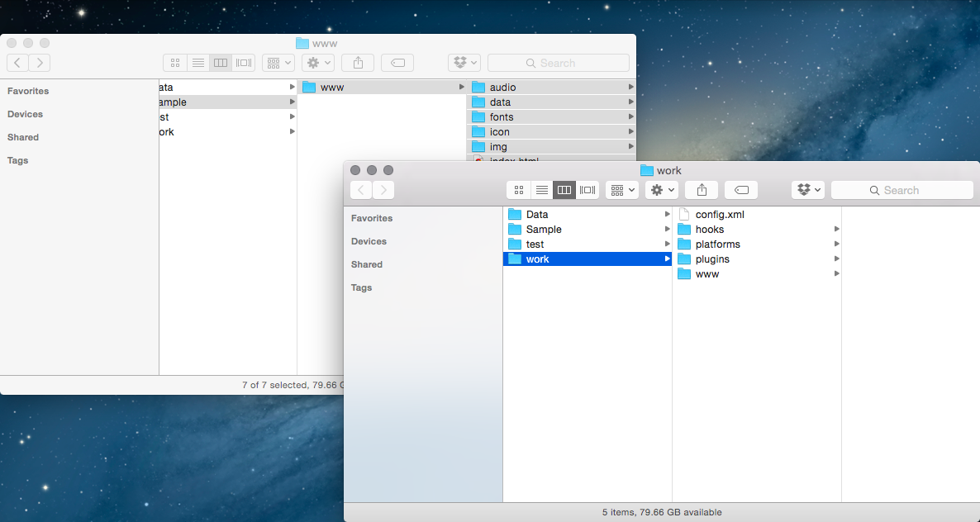Image resolution: width=980 pixels, height=522 pixels.
Task: Switch www window to icon view
Action: pyautogui.click(x=175, y=63)
